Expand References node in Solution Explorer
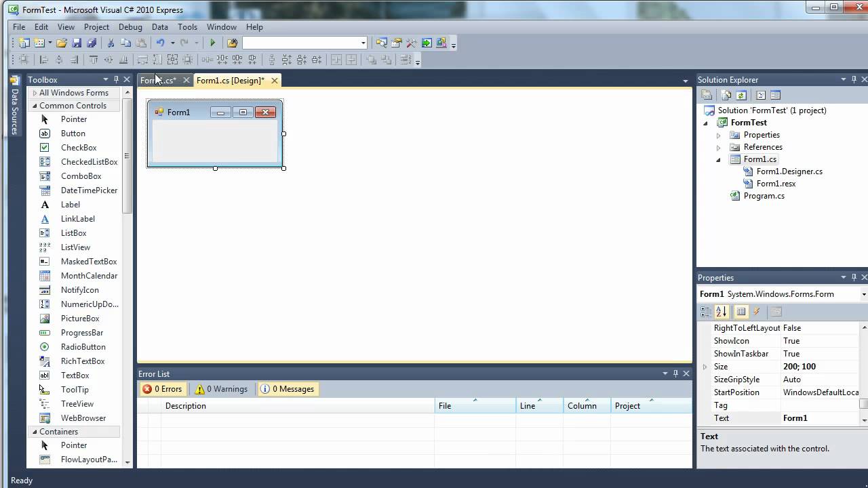This screenshot has height=488, width=868. click(x=718, y=147)
